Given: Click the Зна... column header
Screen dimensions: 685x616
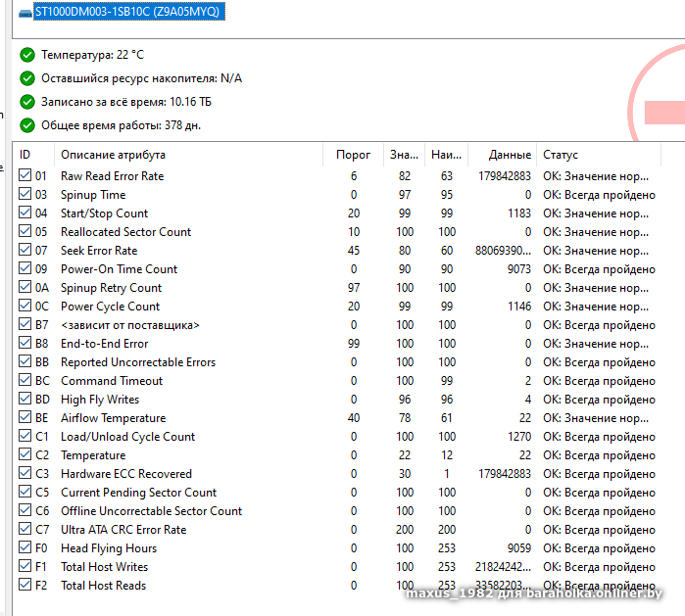Looking at the screenshot, I should [x=404, y=155].
